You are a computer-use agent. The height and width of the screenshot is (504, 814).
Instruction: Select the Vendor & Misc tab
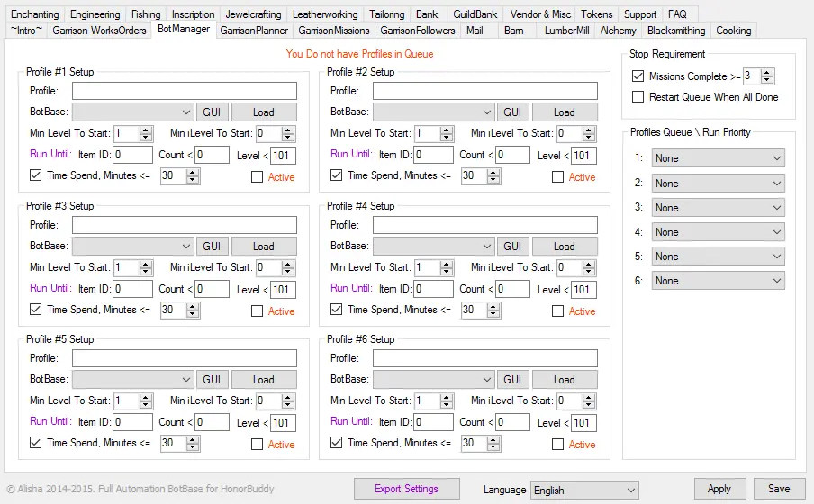[540, 14]
